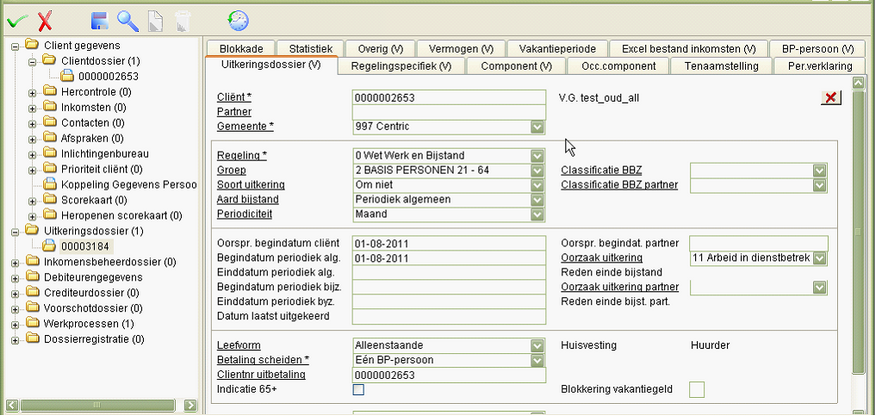The height and width of the screenshot is (416, 876).
Task: Open the Classificatie BBZ dropdown
Action: (819, 171)
